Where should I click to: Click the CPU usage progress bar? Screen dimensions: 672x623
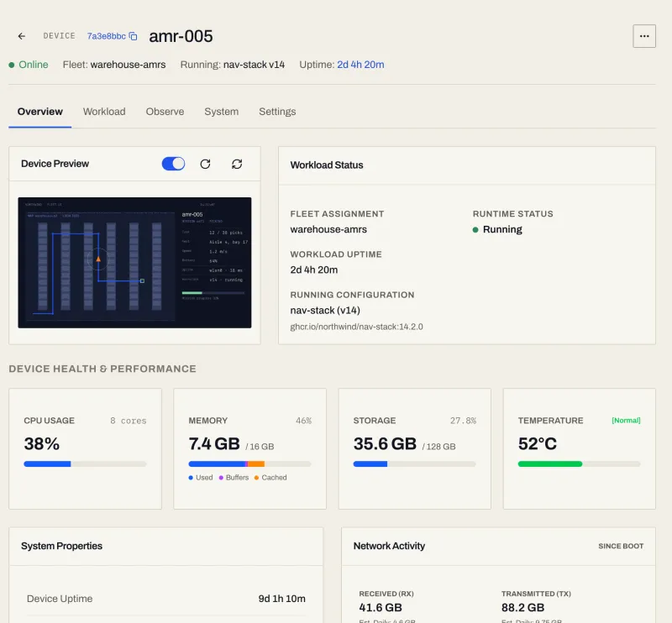click(85, 464)
